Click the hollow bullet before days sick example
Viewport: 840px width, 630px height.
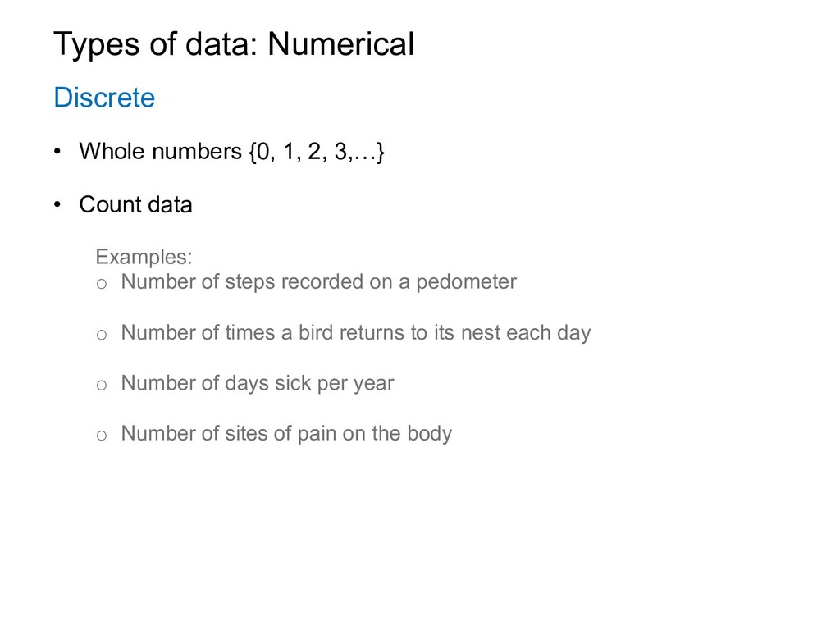click(101, 386)
